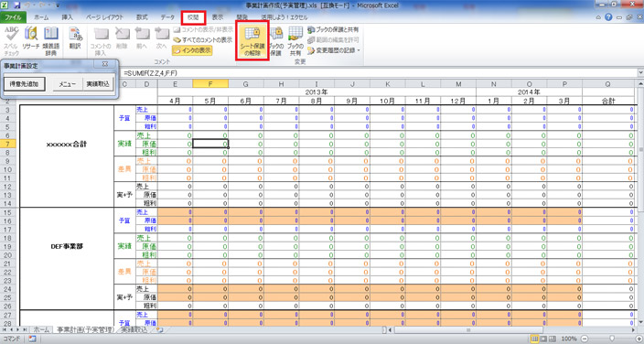Click the 合計 column heading cell
The height and width of the screenshot is (344, 644).
607,102
